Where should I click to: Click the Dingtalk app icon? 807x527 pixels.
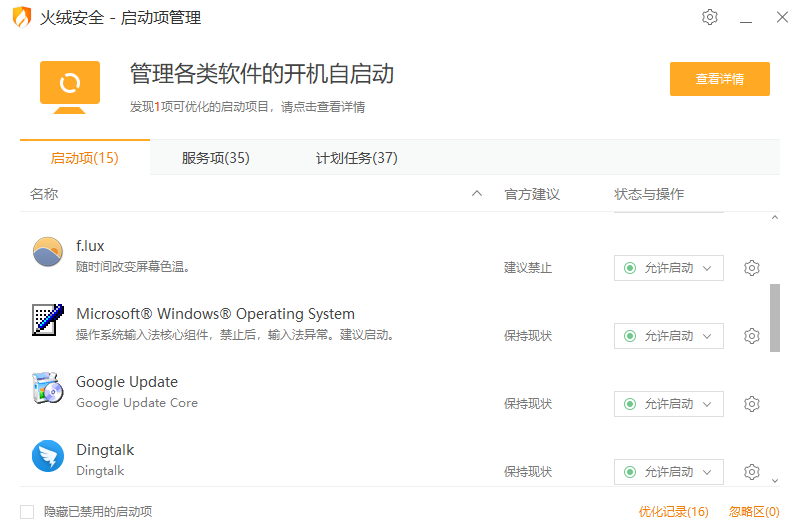click(48, 455)
